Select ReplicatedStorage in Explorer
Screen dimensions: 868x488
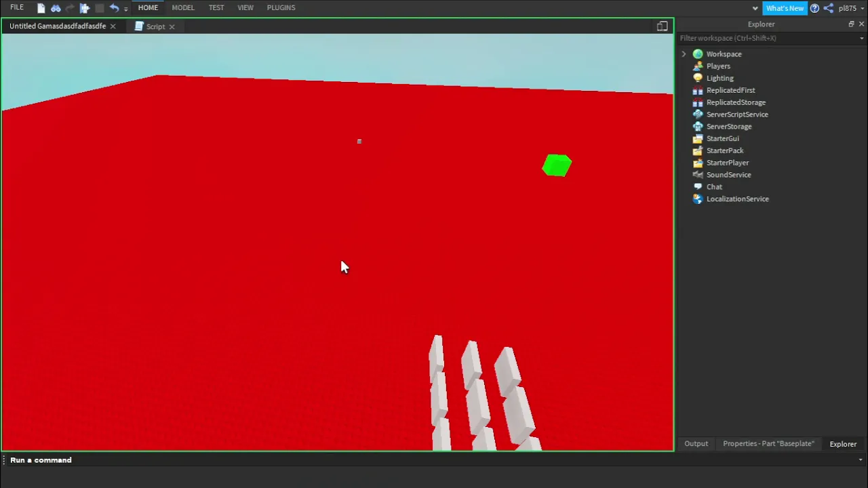736,102
